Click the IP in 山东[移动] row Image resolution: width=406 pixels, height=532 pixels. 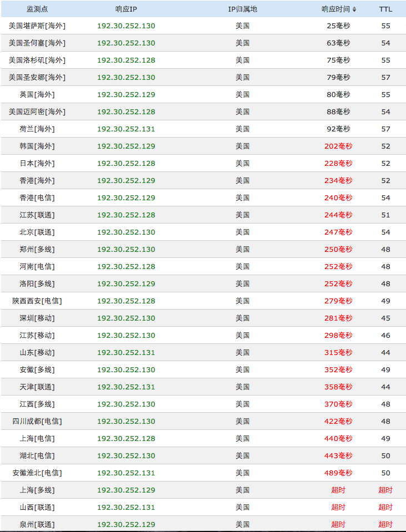(x=126, y=352)
